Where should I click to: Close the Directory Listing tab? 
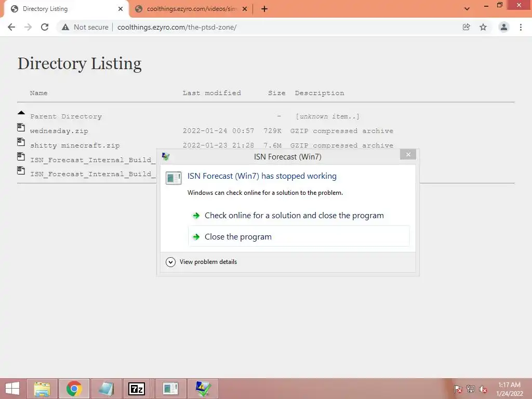121,9
